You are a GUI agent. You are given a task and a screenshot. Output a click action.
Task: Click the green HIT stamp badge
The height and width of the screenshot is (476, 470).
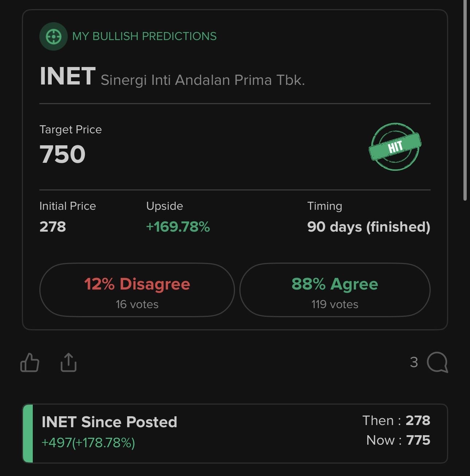pos(395,147)
